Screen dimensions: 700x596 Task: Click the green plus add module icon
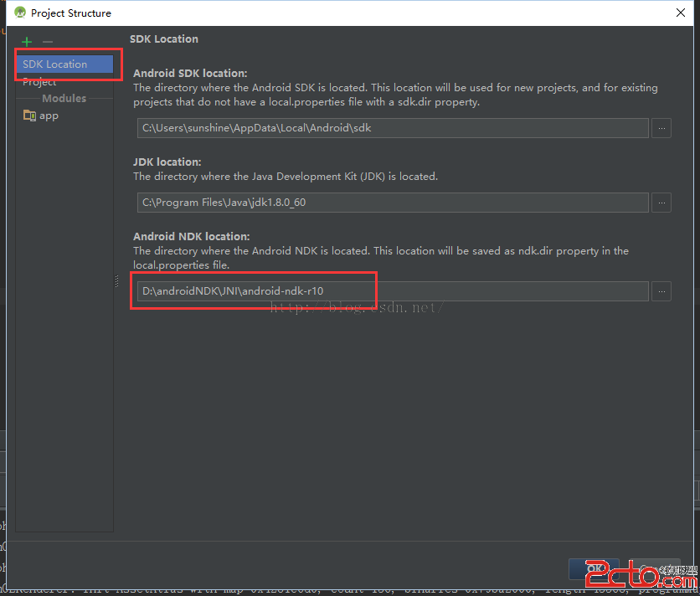click(27, 42)
